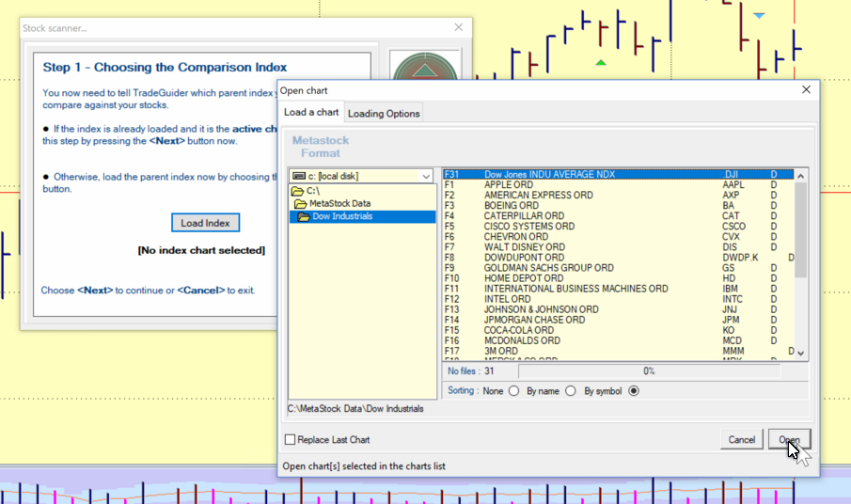Screen dimensions: 851x504
Task: Click the file loading progress bar
Action: 650,371
